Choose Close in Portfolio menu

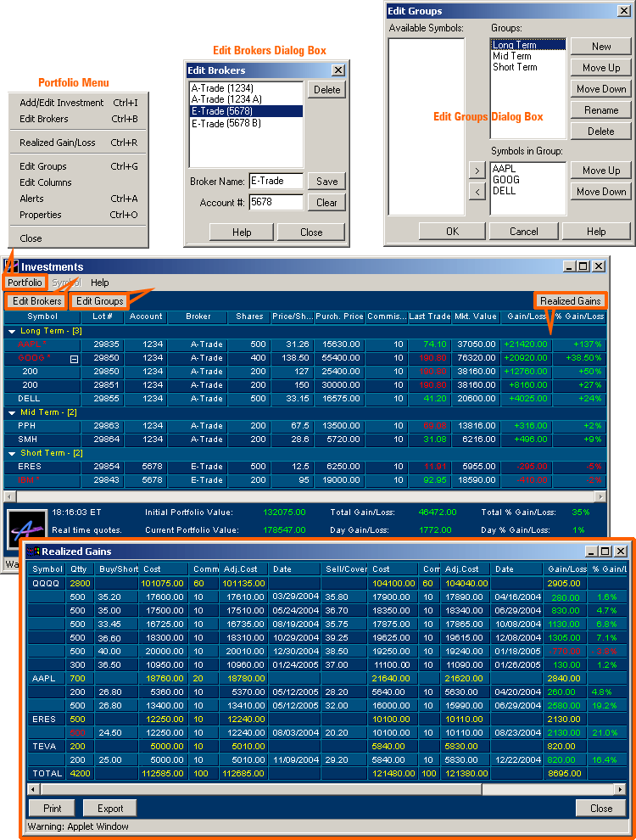(x=78, y=238)
